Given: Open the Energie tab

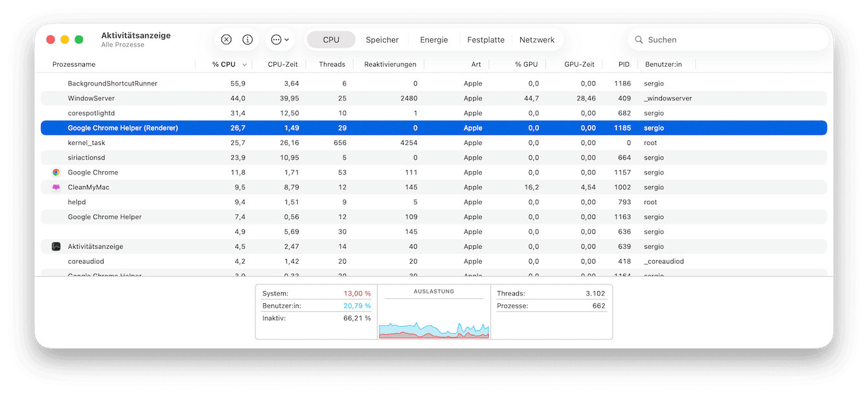Looking at the screenshot, I should (434, 40).
